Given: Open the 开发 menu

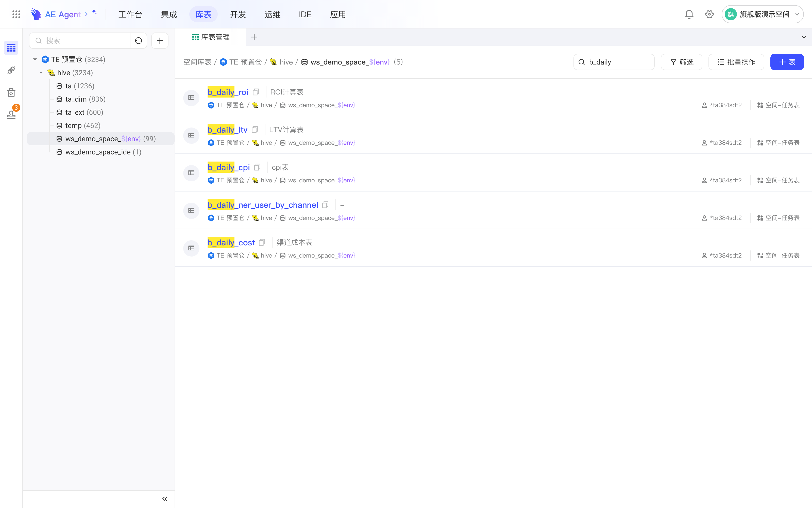Looking at the screenshot, I should click(x=238, y=14).
